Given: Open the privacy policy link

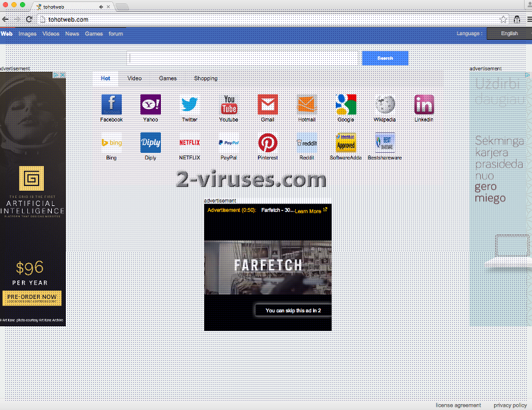Looking at the screenshot, I should (510, 405).
